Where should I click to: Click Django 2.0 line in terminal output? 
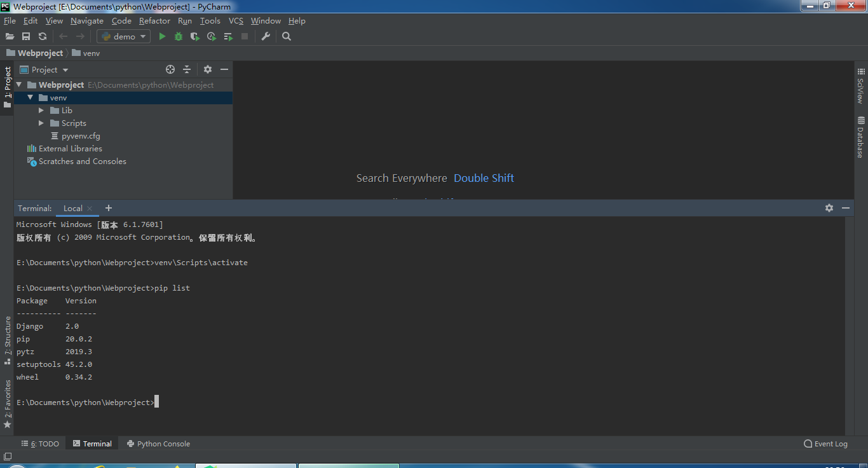click(48, 326)
